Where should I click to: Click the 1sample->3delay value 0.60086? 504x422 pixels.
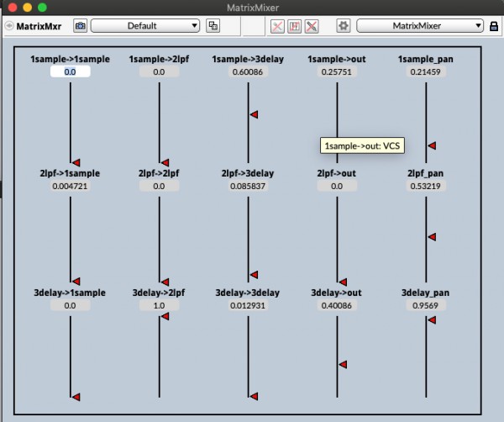248,71
